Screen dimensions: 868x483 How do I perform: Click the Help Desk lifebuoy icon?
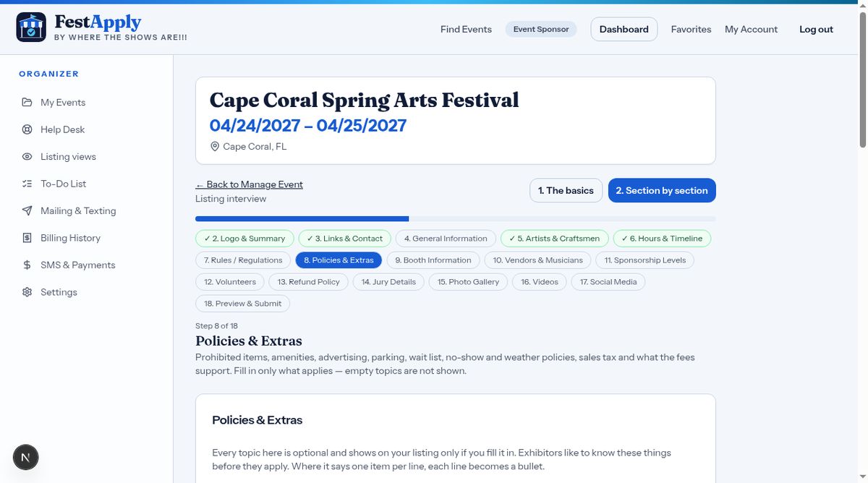coord(27,129)
